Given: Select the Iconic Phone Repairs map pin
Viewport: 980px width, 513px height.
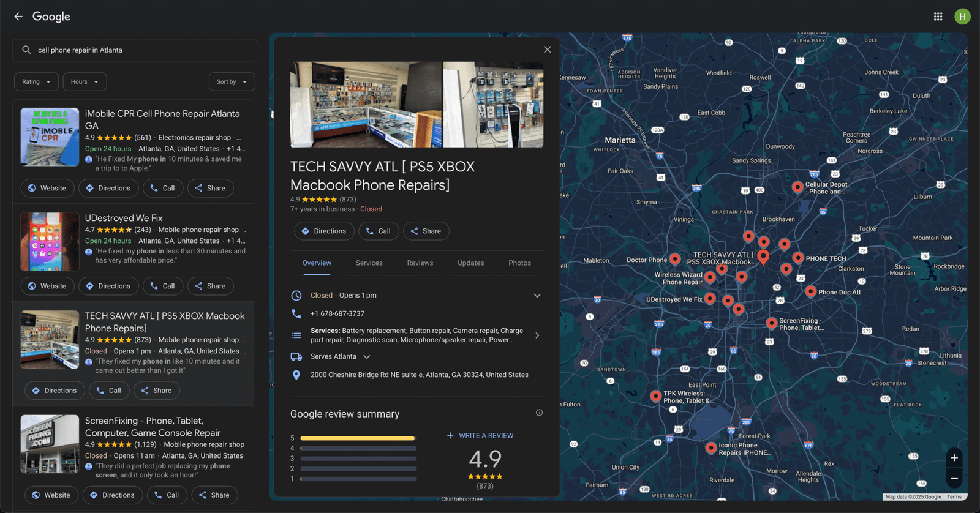Looking at the screenshot, I should coord(711,447).
